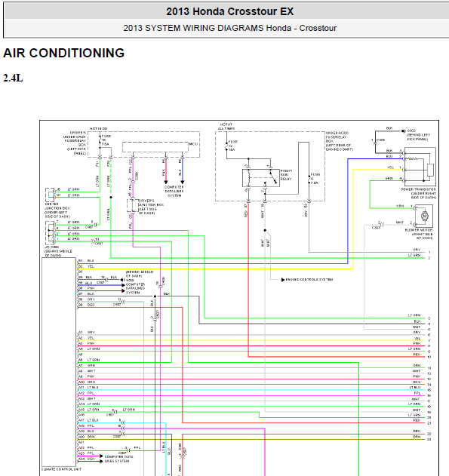Click the GRN pin 1 label at blower motor
Image resolution: width=449 pixels, height=476 pixels.
[x=404, y=206]
